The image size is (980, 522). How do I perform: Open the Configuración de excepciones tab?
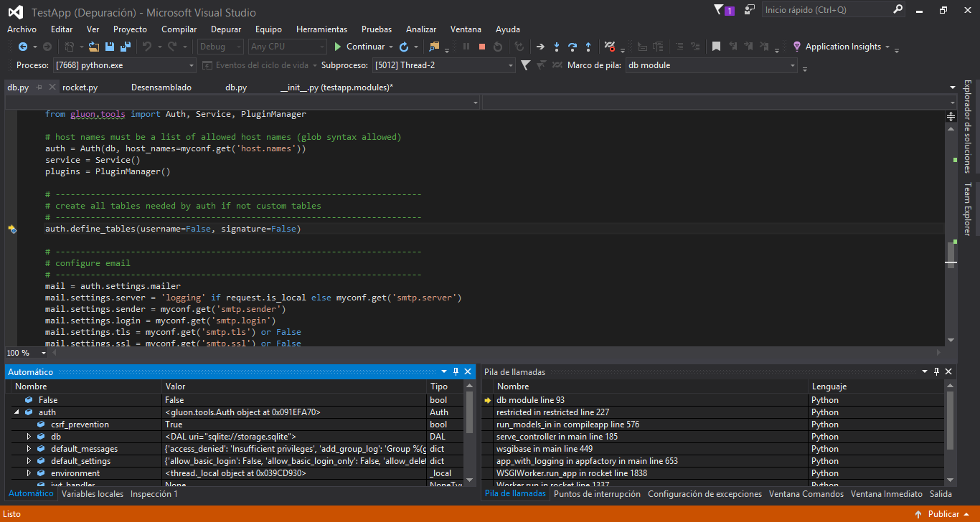(x=705, y=494)
